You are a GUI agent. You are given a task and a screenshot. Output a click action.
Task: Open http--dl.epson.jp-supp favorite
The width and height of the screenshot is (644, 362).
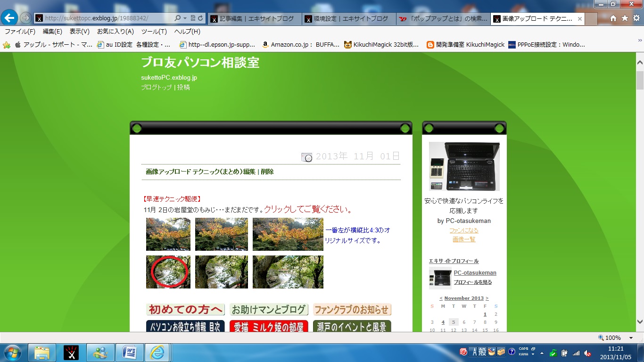pos(217,45)
